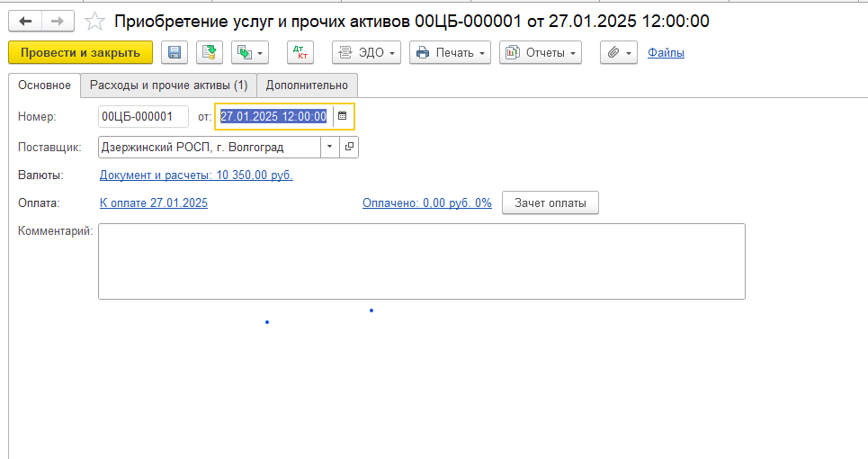Open the Печать print menu
868x459 pixels.
click(450, 53)
